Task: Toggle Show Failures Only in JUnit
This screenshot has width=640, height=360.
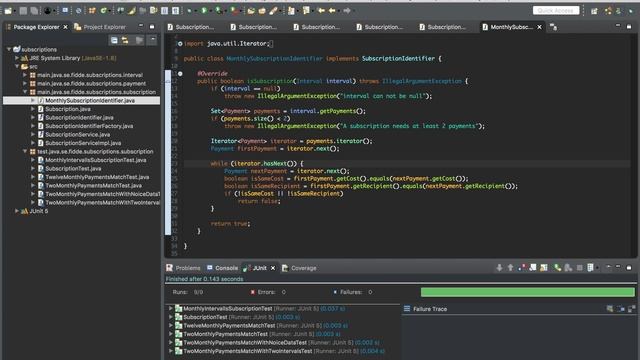Action: coord(522,268)
